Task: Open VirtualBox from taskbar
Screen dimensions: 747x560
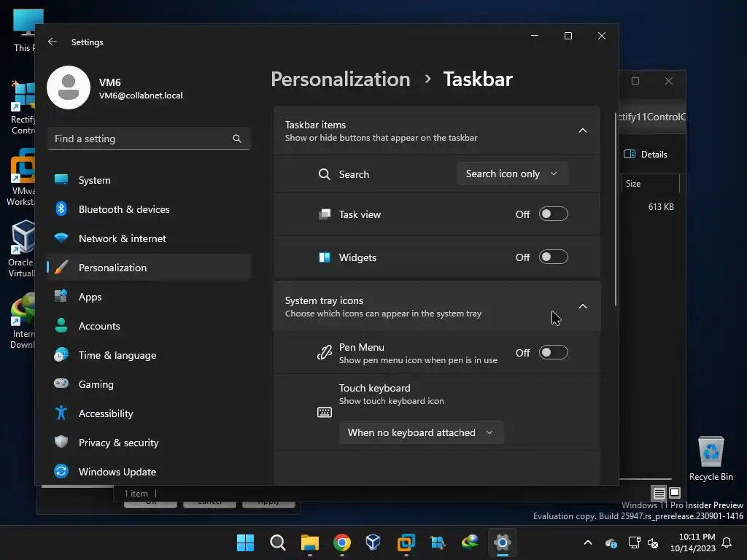Action: (373, 542)
